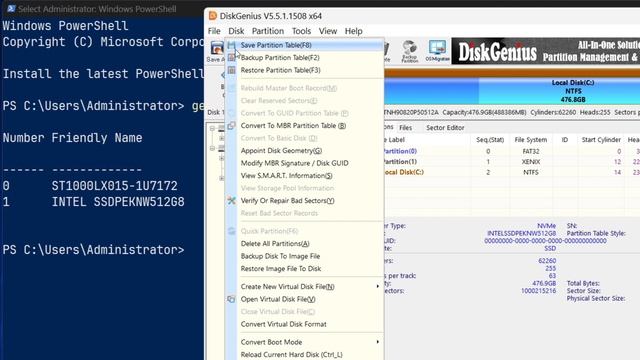Select the Partition(0) row label
This screenshot has width=640, height=360.
tap(399, 151)
